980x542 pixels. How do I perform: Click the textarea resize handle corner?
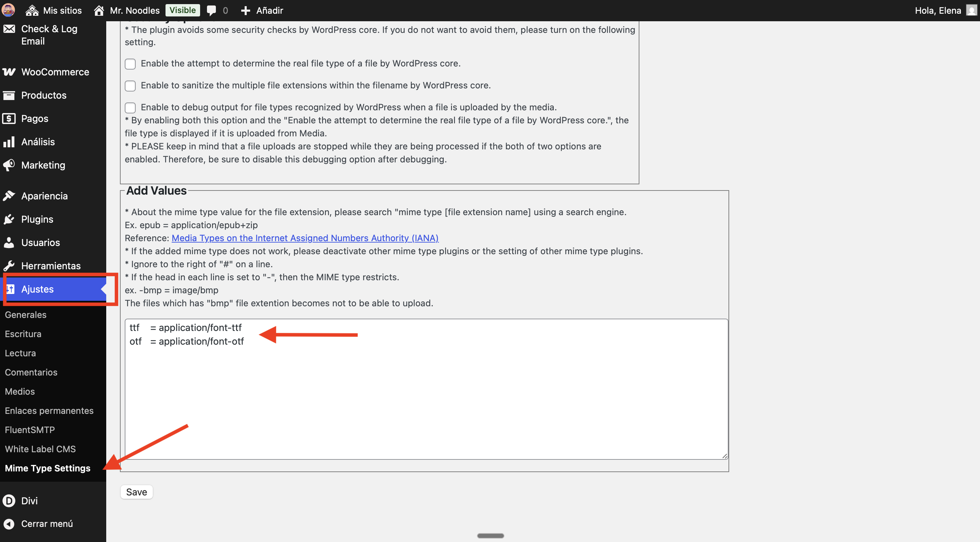pos(724,456)
